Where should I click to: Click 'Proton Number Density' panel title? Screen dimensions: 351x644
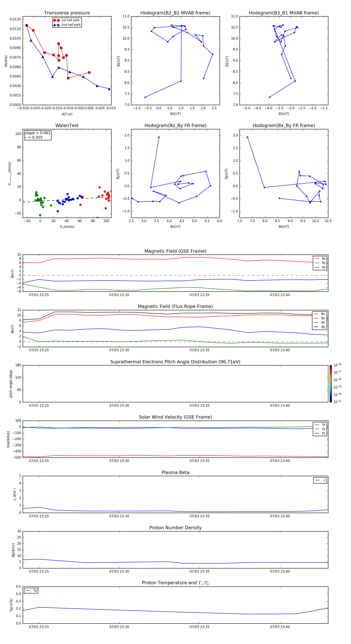pyautogui.click(x=175, y=528)
